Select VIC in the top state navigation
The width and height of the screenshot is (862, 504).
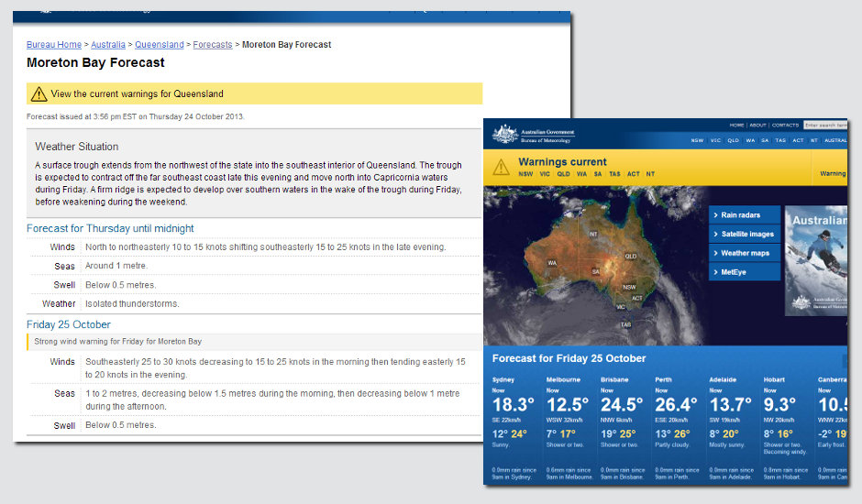click(715, 141)
